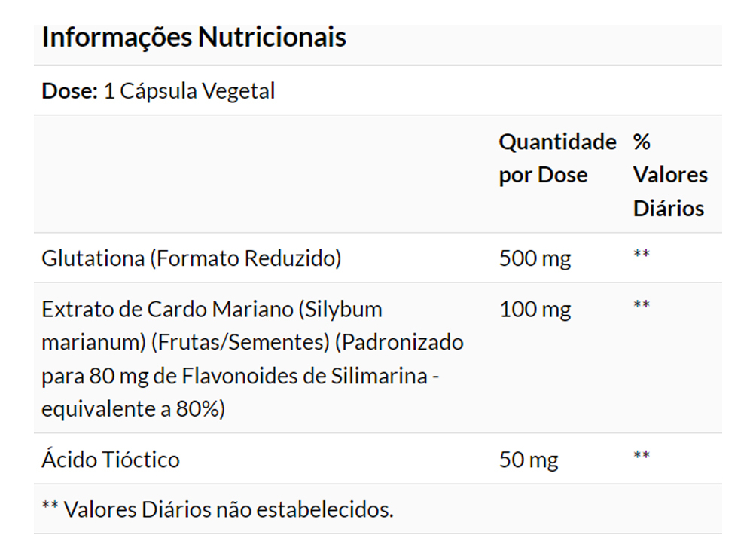Viewport: 756px width, 559px height.
Task: Click the asterisks in the Glutationa row
Action: coord(642,255)
